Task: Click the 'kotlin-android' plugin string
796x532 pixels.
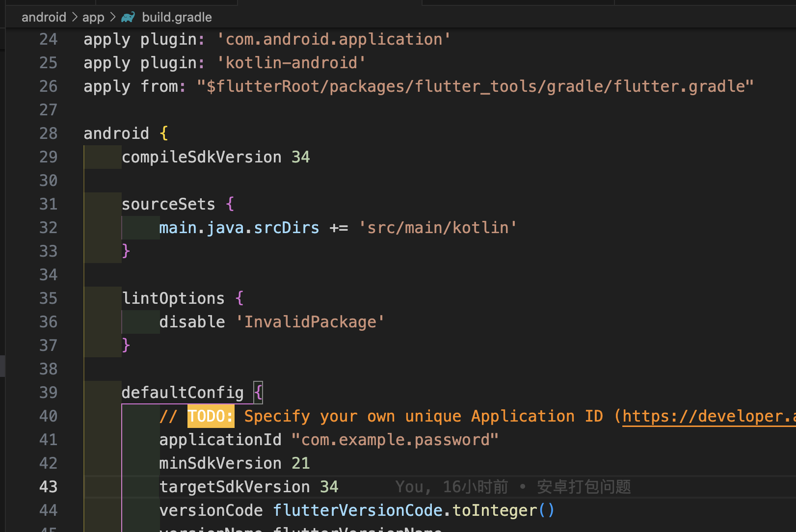Action: [x=292, y=63]
